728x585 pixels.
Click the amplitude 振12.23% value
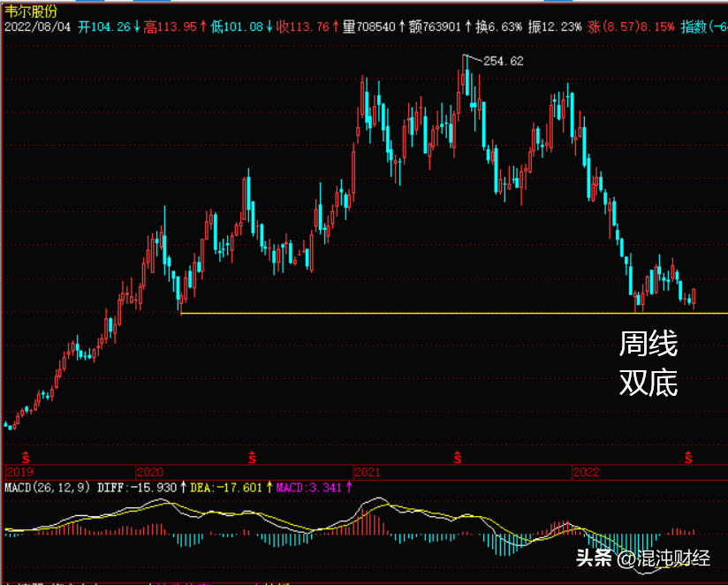pyautogui.click(x=554, y=27)
